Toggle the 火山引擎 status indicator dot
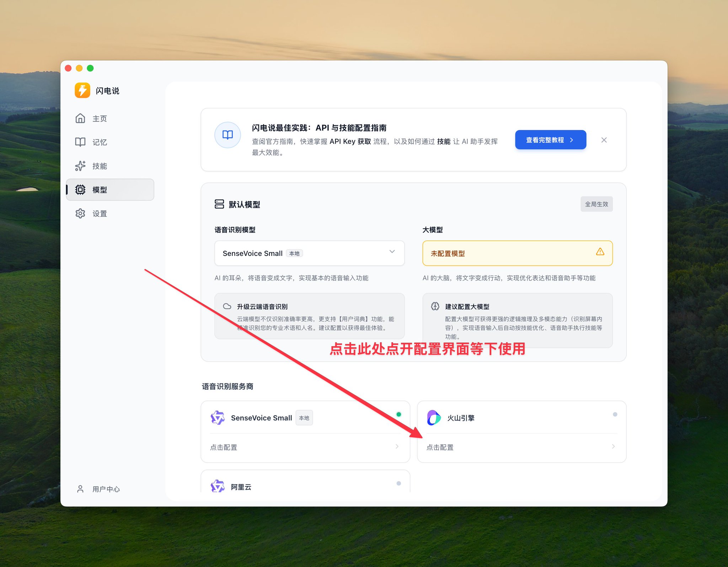The image size is (728, 567). (615, 414)
